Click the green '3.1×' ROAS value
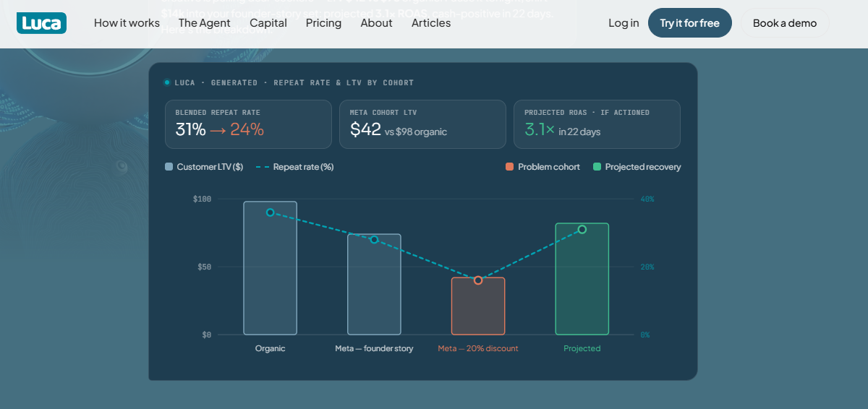The width and height of the screenshot is (868, 409). pos(540,130)
